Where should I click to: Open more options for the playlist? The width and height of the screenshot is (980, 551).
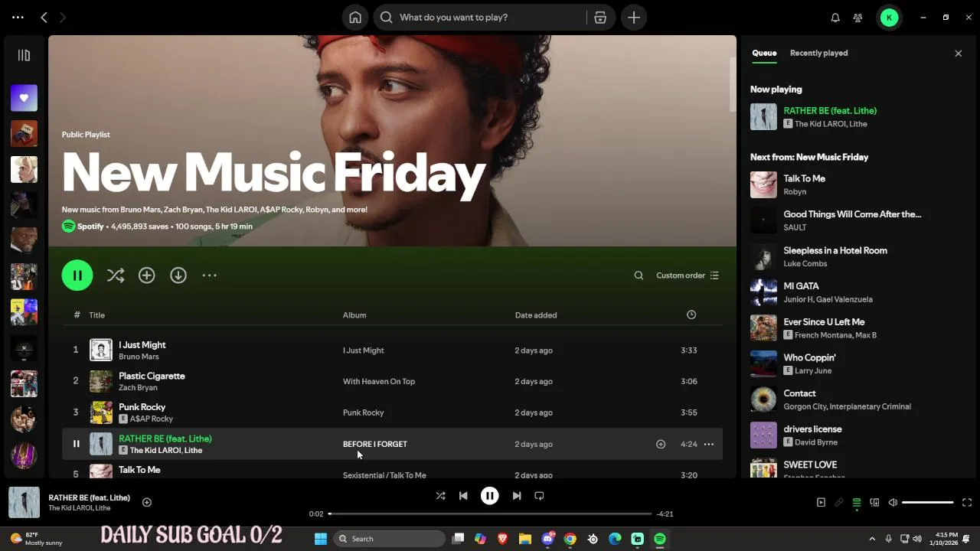[x=210, y=275]
